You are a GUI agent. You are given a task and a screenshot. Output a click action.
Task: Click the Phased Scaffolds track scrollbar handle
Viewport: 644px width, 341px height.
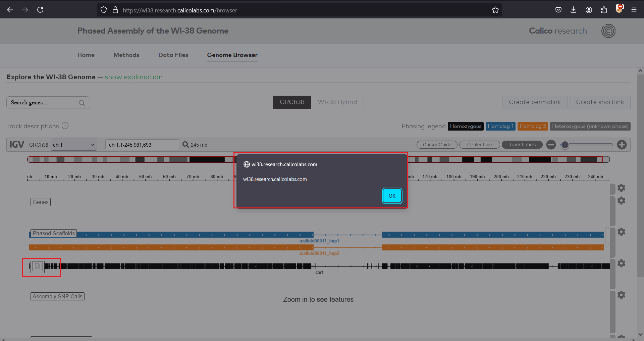click(607, 236)
